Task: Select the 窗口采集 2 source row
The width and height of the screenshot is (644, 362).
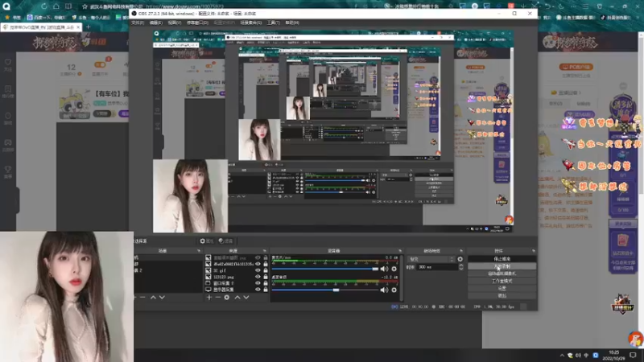Action: pos(236,283)
